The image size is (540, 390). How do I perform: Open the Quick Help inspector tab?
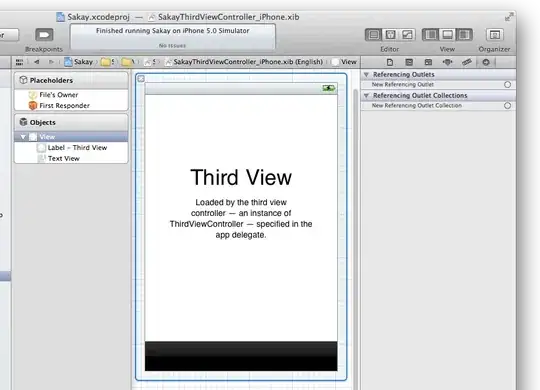tap(409, 62)
